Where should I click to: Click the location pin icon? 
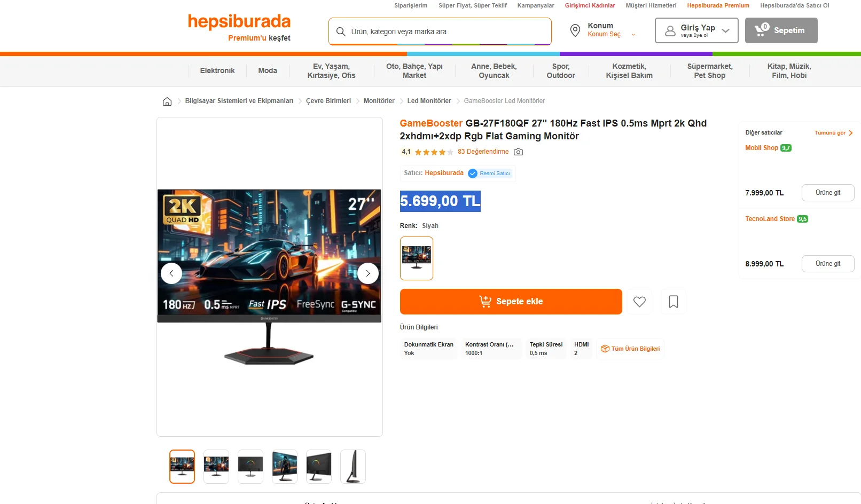575,30
